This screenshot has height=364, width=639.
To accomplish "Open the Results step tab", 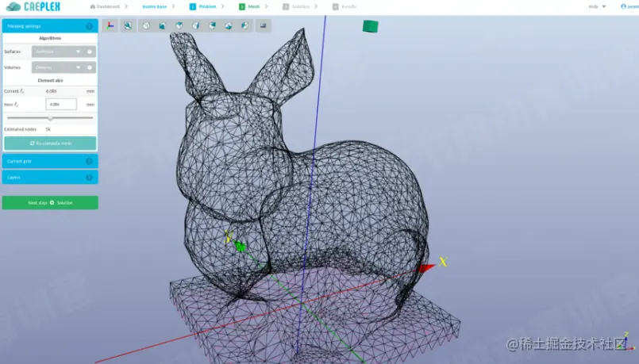I will pyautogui.click(x=345, y=6).
